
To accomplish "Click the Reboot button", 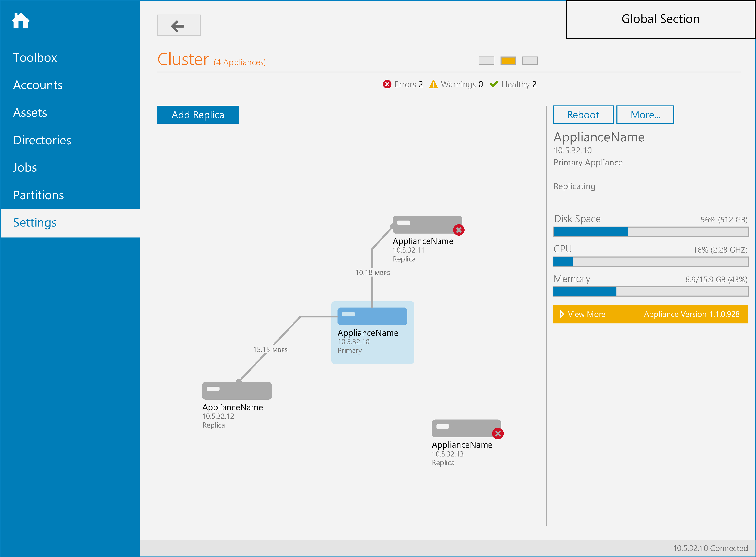I will (x=583, y=115).
